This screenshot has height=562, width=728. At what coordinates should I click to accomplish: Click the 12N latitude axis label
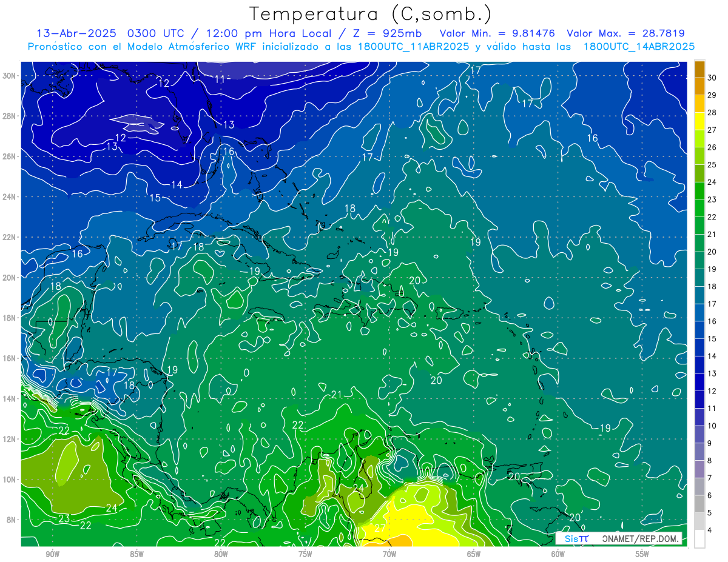coord(10,439)
